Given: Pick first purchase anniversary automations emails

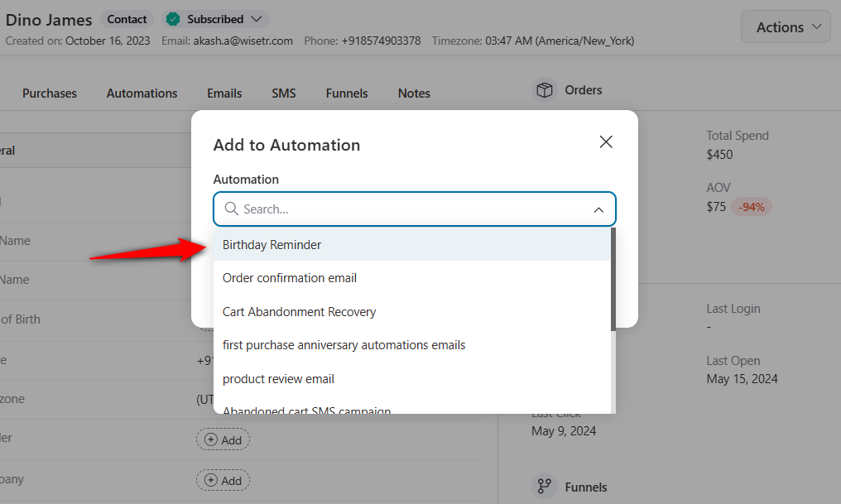Looking at the screenshot, I should point(412,345).
